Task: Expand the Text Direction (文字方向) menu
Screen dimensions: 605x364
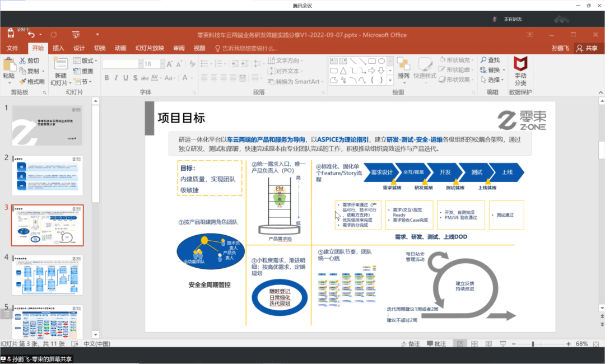Action: coord(285,60)
